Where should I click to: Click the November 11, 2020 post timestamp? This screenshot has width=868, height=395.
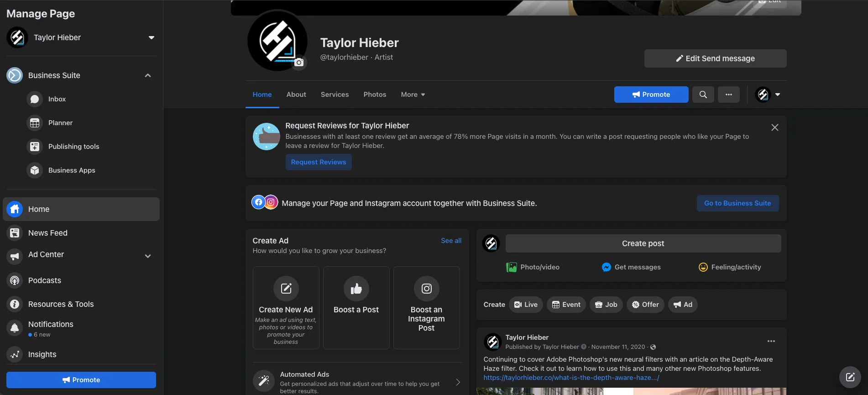618,347
